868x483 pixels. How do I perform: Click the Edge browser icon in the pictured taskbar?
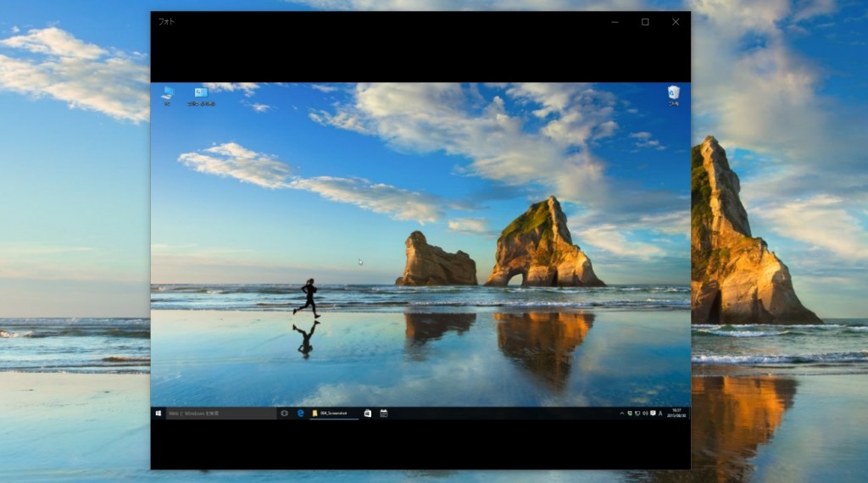300,414
